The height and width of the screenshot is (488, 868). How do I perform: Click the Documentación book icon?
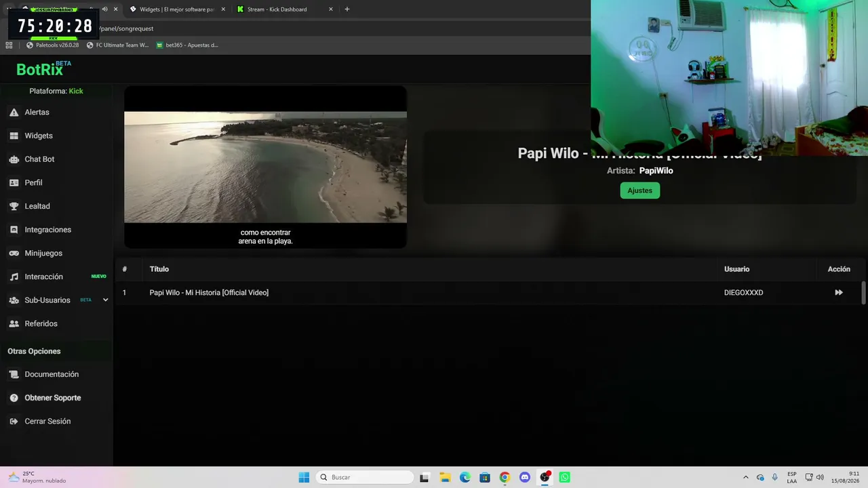coord(14,375)
